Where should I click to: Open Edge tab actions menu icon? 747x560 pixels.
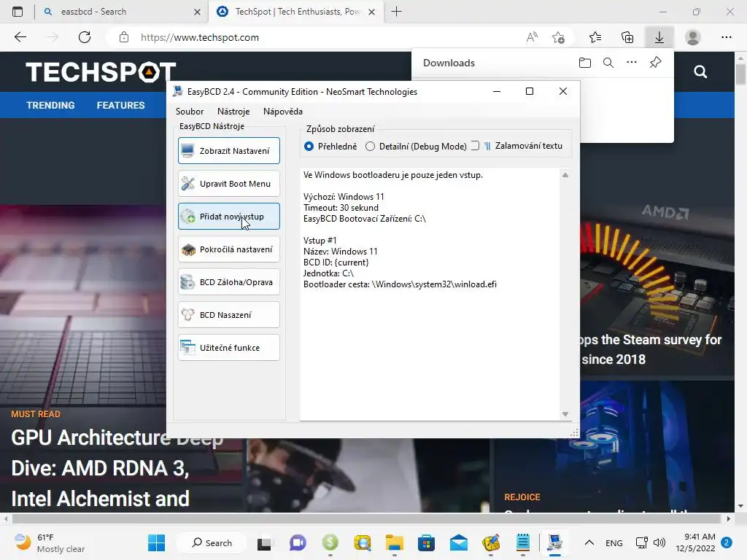[x=18, y=12]
